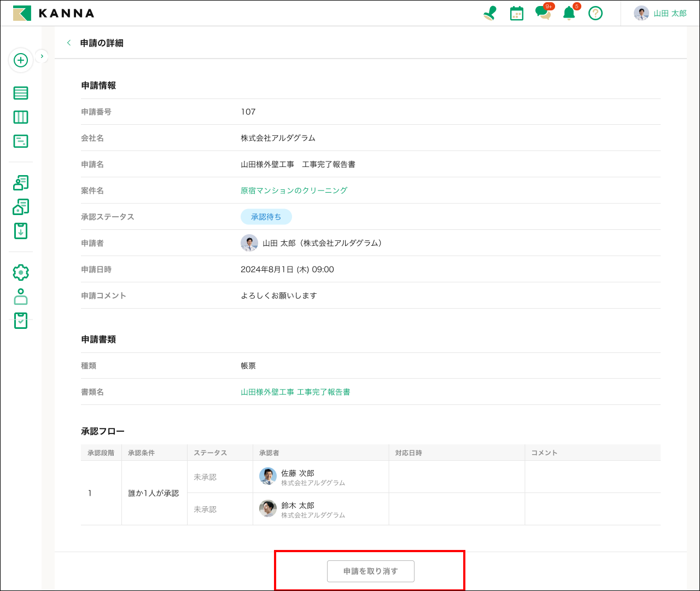700x591 pixels.
Task: Open the clipboard download sidebar icon
Action: click(21, 231)
